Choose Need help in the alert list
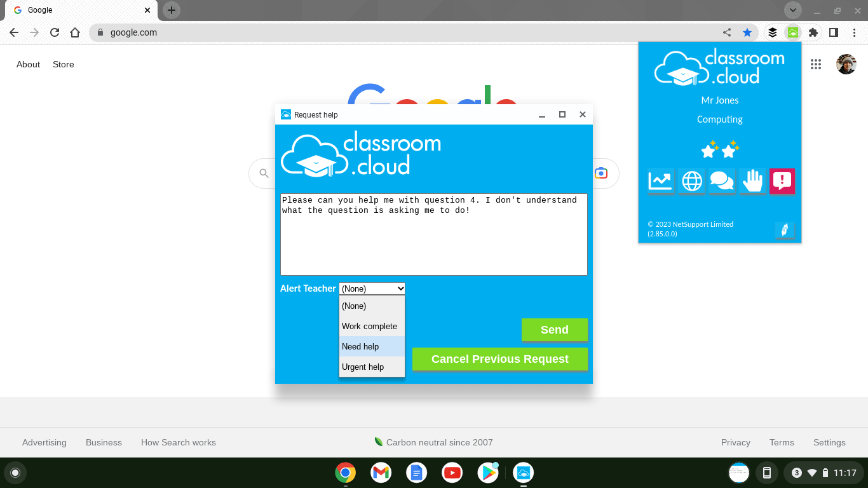Image resolution: width=868 pixels, height=488 pixels. (x=372, y=346)
